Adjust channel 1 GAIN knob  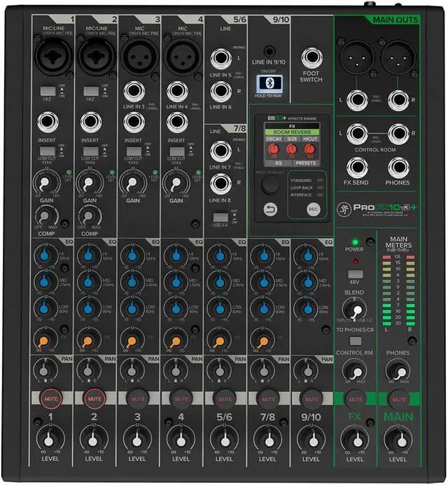(46, 183)
